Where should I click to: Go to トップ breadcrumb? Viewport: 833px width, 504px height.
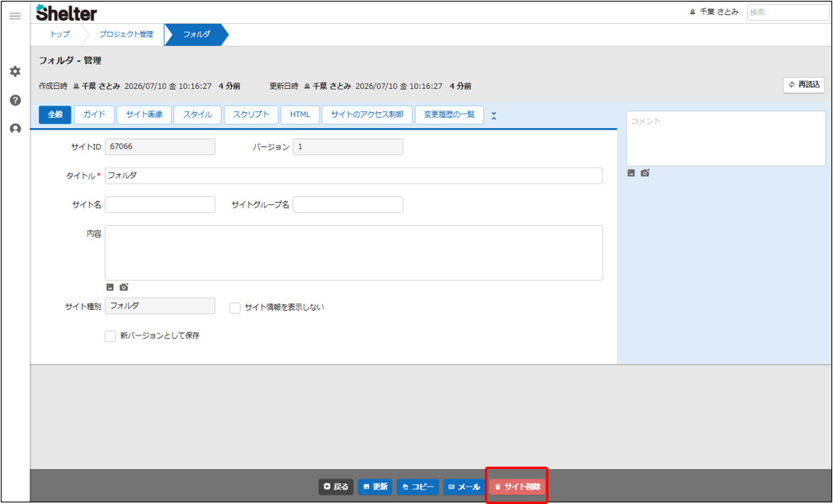pyautogui.click(x=60, y=34)
